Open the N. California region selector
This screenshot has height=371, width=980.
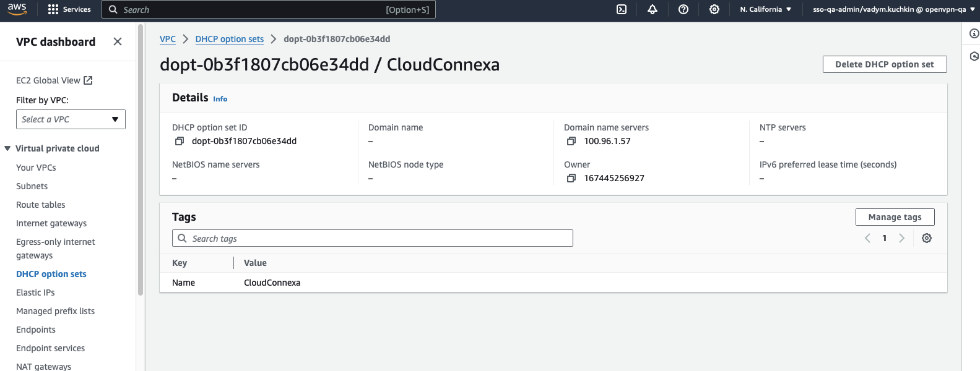pyautogui.click(x=765, y=9)
